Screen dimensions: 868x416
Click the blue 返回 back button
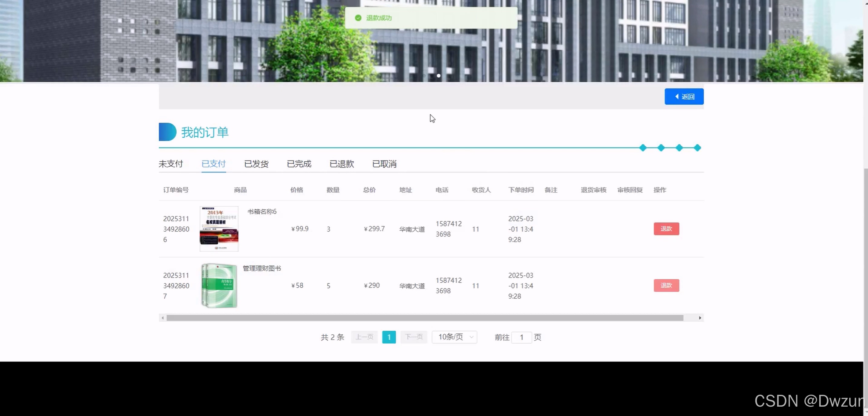tap(684, 97)
